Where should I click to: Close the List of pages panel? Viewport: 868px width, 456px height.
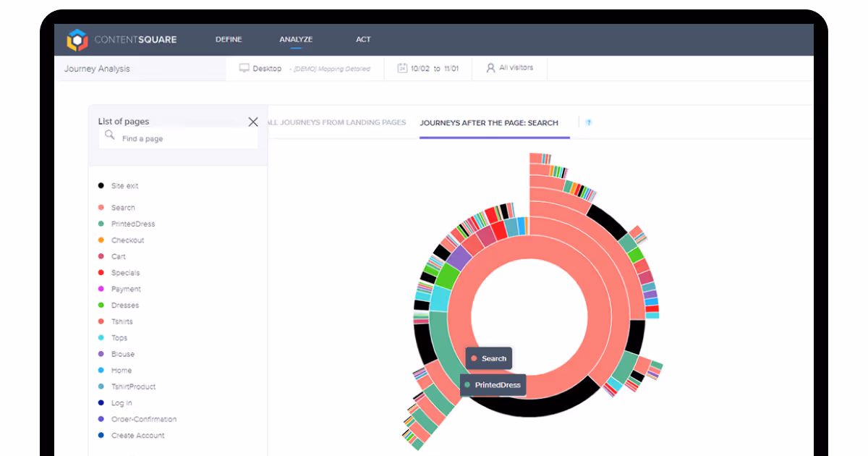point(253,122)
